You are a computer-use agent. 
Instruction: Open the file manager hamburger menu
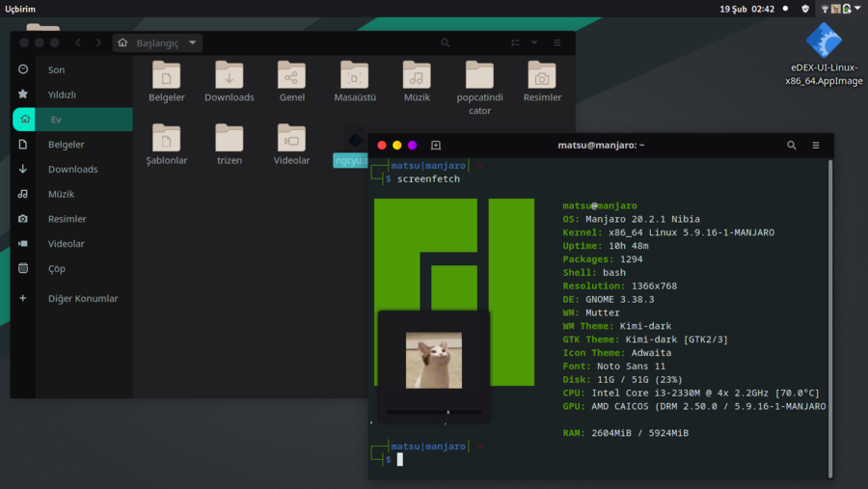point(556,43)
